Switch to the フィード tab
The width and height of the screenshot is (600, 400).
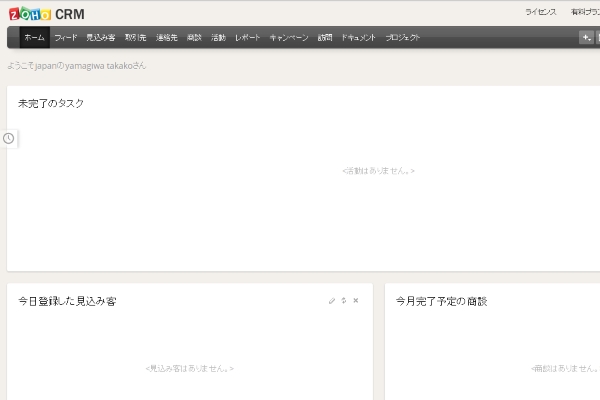[x=65, y=38]
